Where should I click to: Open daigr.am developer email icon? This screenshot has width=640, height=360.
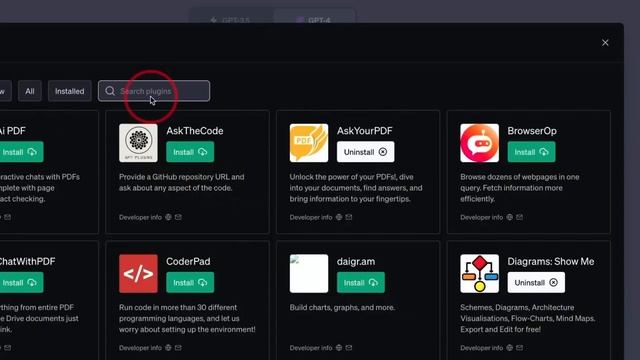349,348
